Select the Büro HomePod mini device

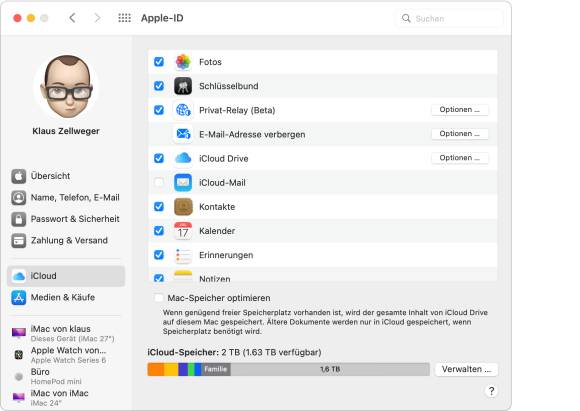click(x=66, y=376)
